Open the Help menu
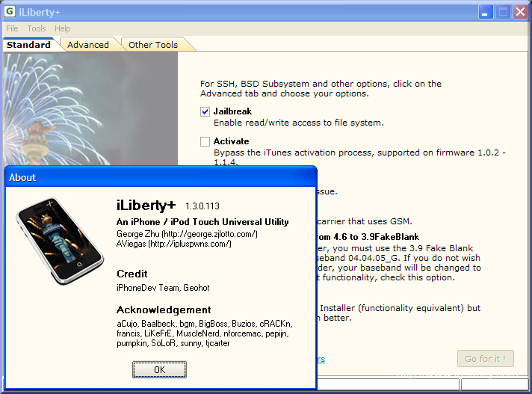The width and height of the screenshot is (532, 394). (63, 28)
